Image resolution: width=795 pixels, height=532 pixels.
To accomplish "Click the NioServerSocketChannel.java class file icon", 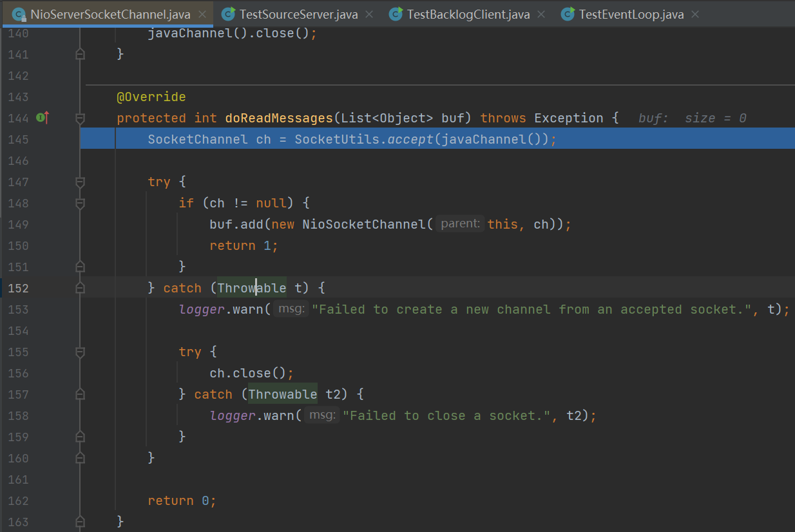I will click(19, 14).
